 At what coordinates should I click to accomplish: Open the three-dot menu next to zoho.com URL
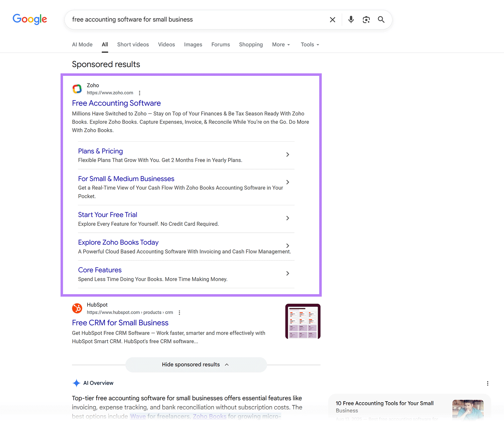(x=140, y=93)
